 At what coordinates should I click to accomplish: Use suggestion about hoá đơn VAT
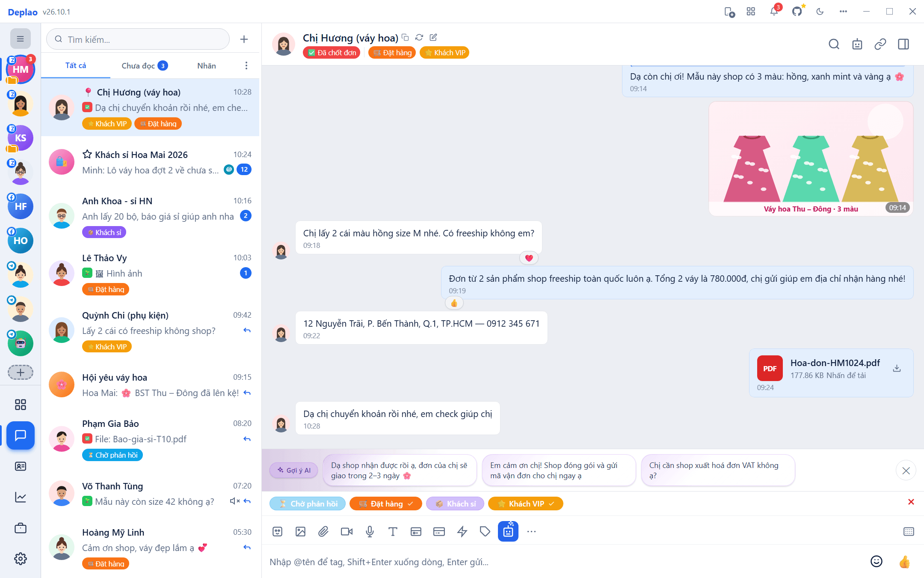718,471
